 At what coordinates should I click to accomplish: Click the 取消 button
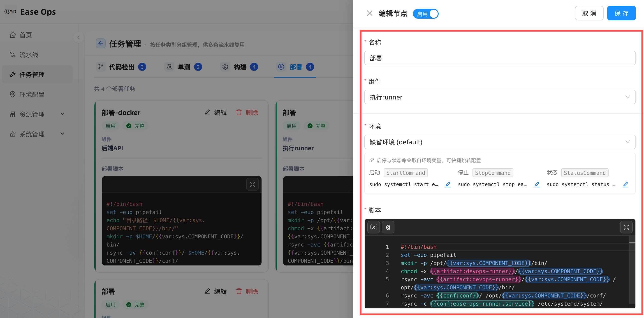(589, 13)
